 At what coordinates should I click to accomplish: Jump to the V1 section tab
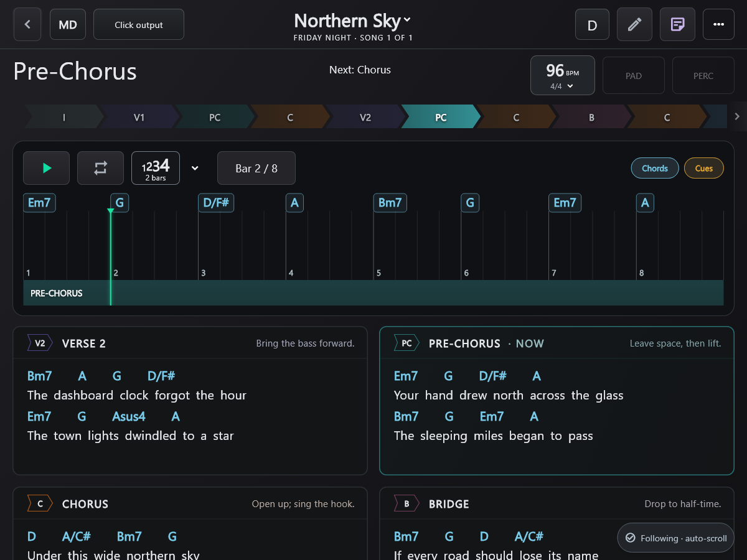(x=139, y=117)
